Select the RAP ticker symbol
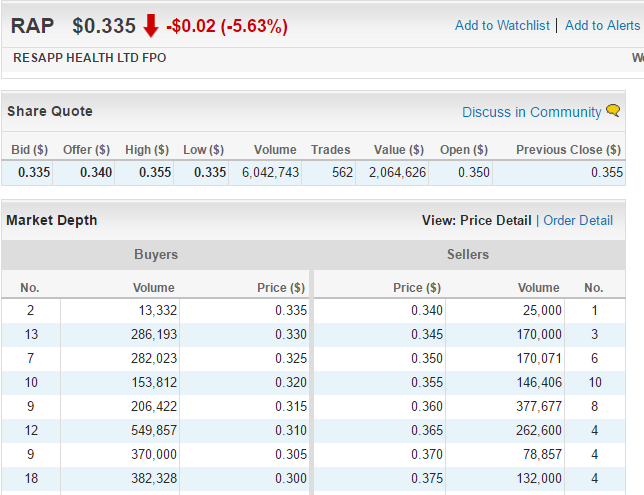Screen dimensions: 644x495 point(32,26)
